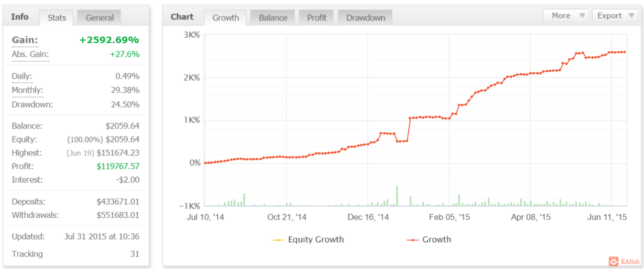This screenshot has width=644, height=269.
Task: Click the Gain label link
Action: click(x=25, y=40)
